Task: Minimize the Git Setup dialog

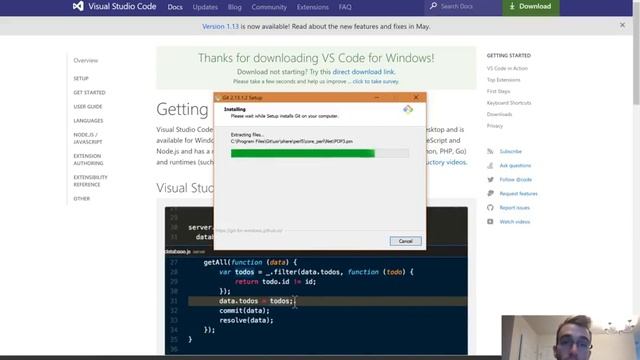Action: coord(377,98)
